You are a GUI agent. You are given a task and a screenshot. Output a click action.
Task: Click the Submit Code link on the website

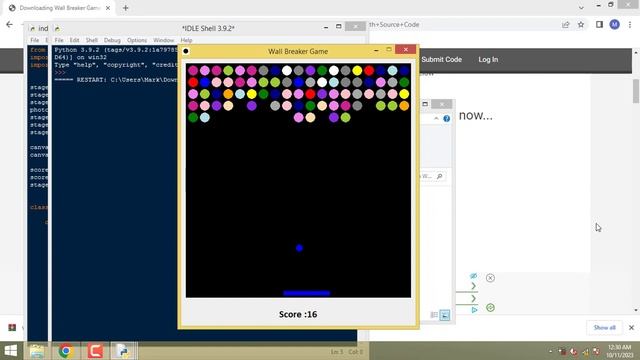coord(442,60)
